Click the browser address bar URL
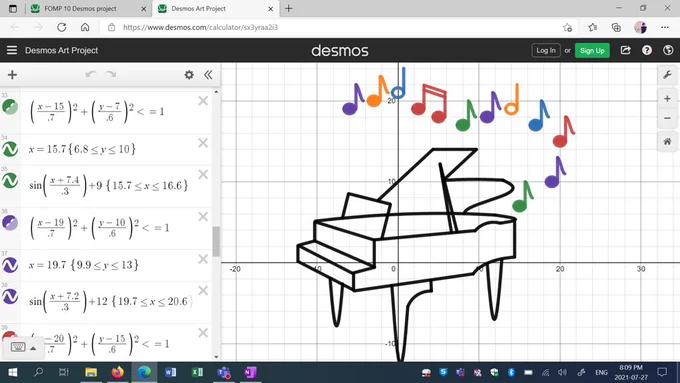The width and height of the screenshot is (680, 383). 200,27
